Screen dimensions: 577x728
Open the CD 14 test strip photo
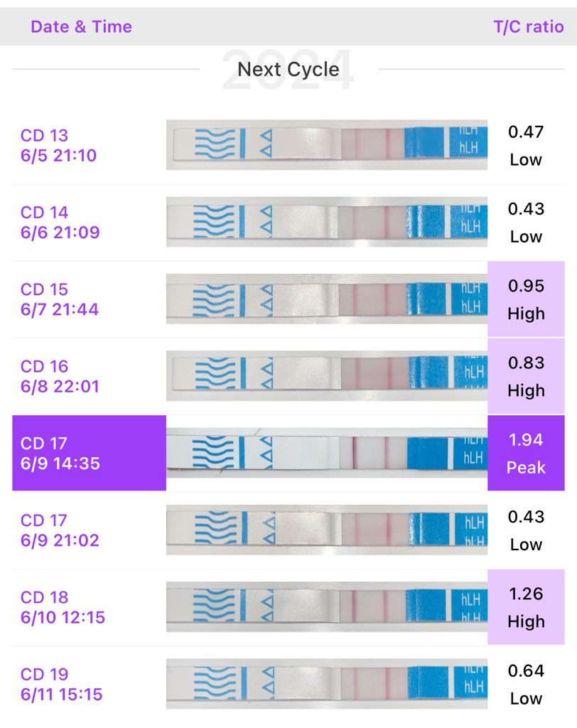pos(327,222)
